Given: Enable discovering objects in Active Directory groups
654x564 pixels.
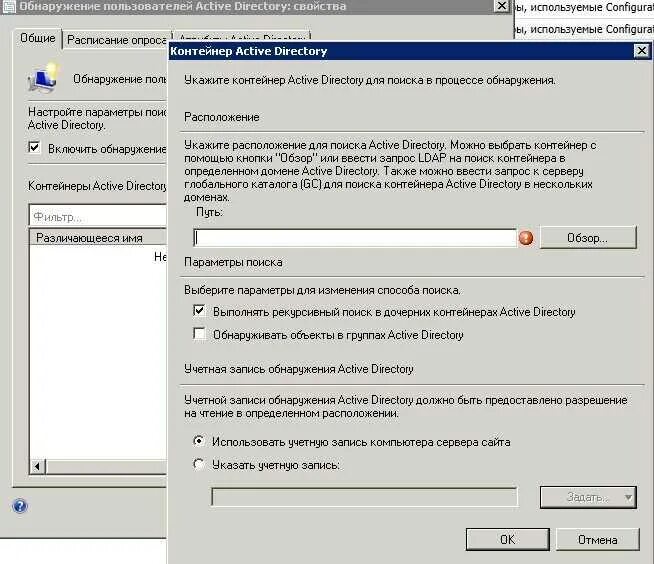Looking at the screenshot, I should 199,334.
